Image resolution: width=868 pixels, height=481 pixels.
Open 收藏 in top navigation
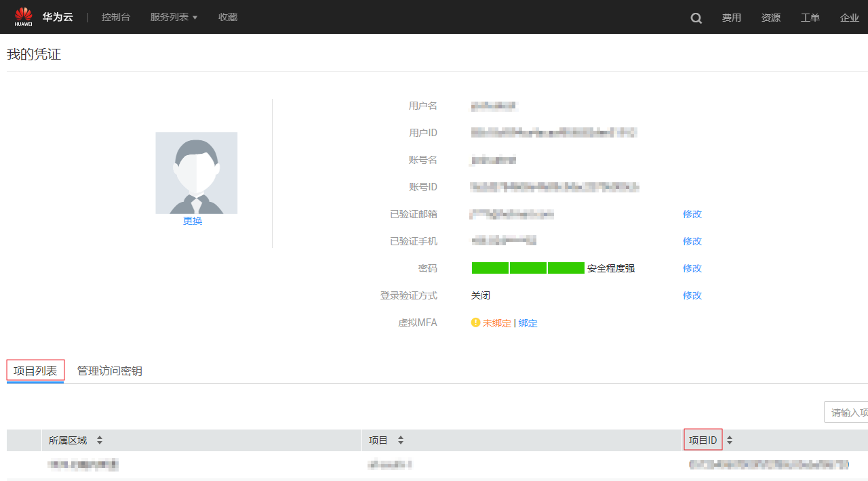[228, 17]
